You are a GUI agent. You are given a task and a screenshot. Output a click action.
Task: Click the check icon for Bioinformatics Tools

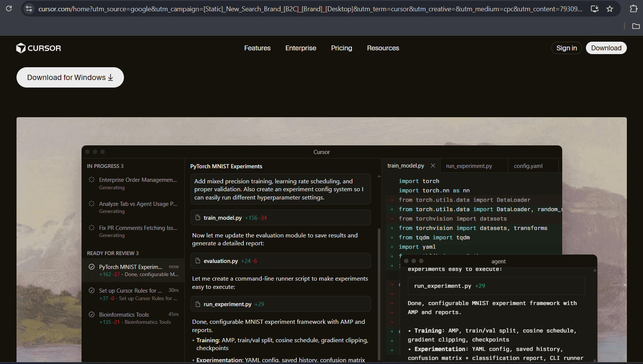pos(92,314)
